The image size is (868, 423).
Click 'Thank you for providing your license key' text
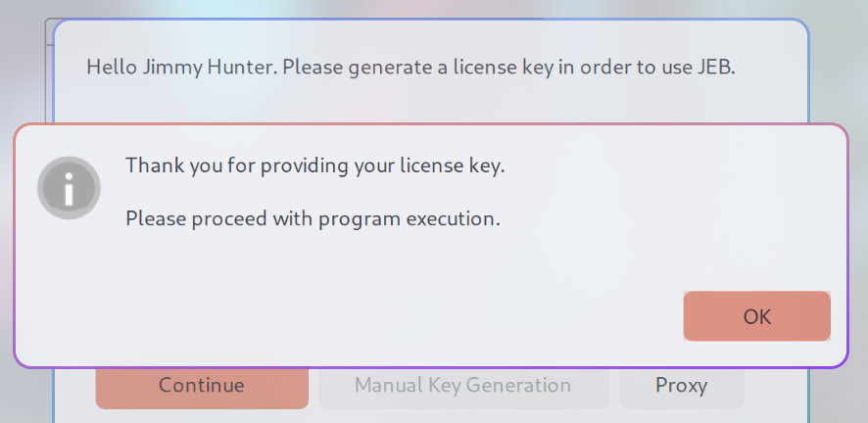click(x=315, y=165)
